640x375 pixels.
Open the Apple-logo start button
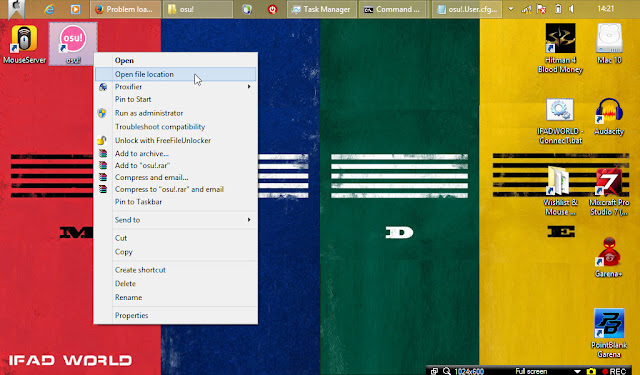point(17,9)
